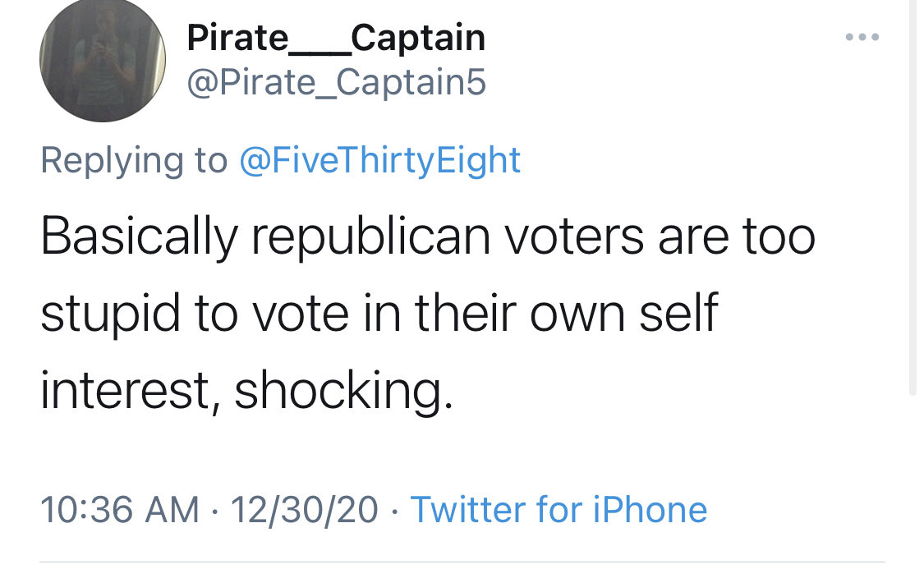Click the Pirate___Captain profile avatar
Image resolution: width=924 pixels, height=569 pixels.
click(103, 59)
